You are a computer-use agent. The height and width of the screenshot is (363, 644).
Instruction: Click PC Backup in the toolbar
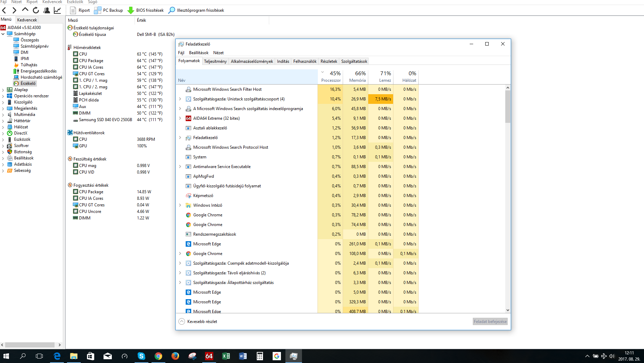[109, 10]
